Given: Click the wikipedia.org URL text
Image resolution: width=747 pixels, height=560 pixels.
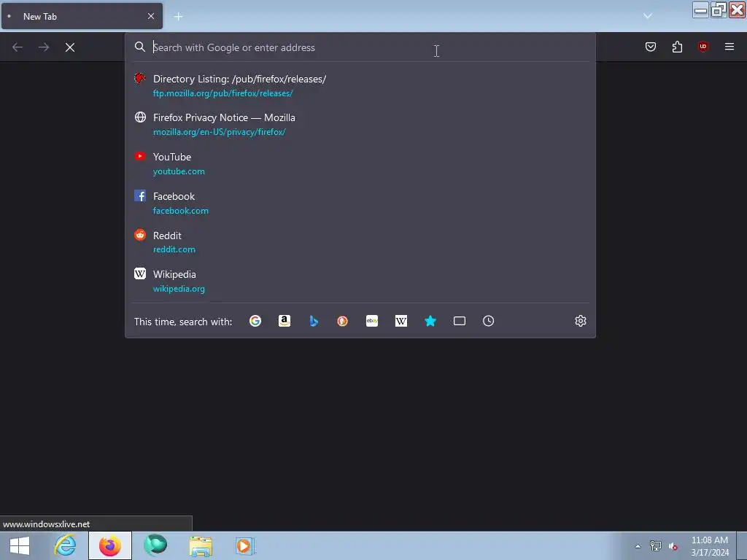Looking at the screenshot, I should [x=179, y=289].
